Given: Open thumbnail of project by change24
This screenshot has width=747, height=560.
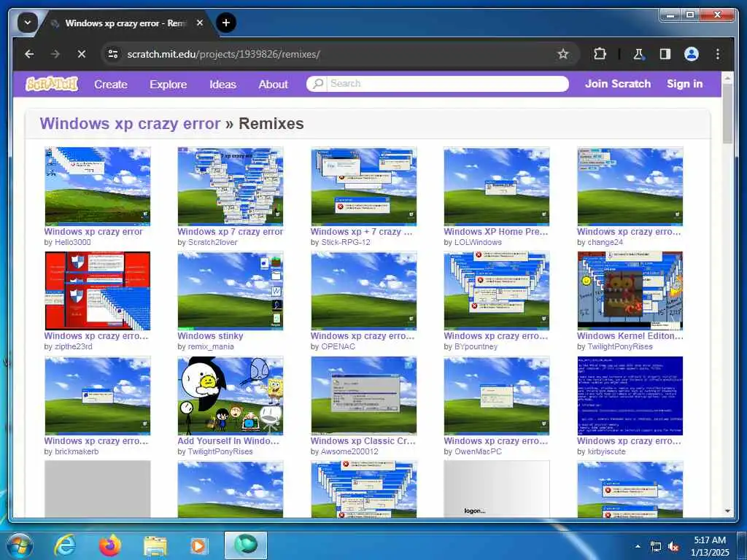Looking at the screenshot, I should coord(630,186).
